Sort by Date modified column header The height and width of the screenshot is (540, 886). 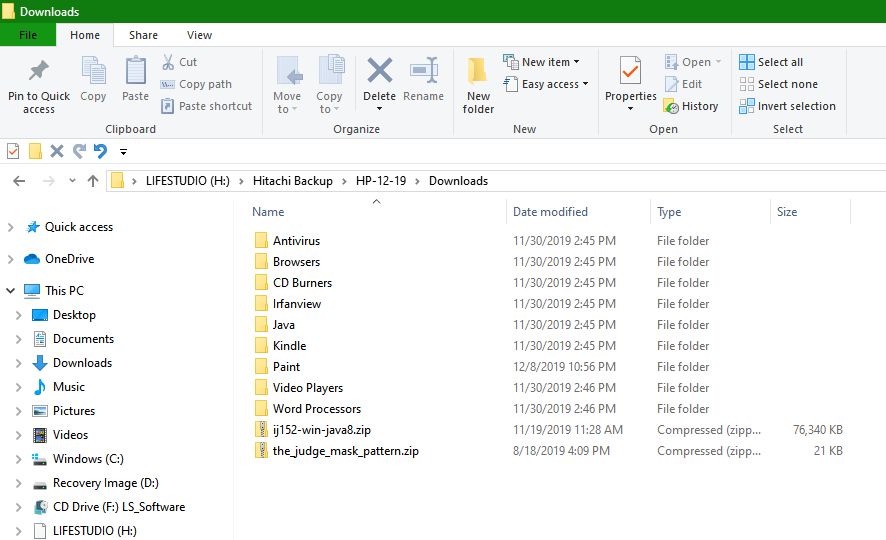[x=578, y=212]
